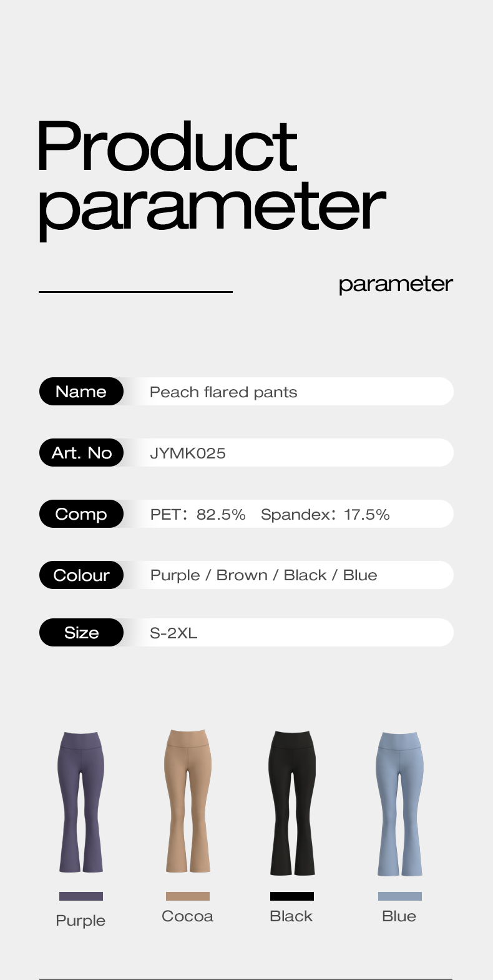Click the black Name label pill
This screenshot has height=980, width=493.
click(81, 392)
